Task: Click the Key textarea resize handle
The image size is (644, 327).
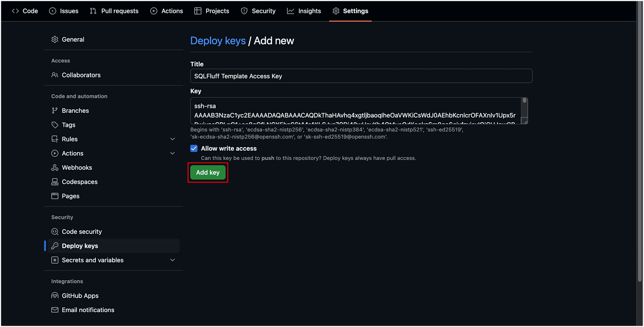Action: 525,121
